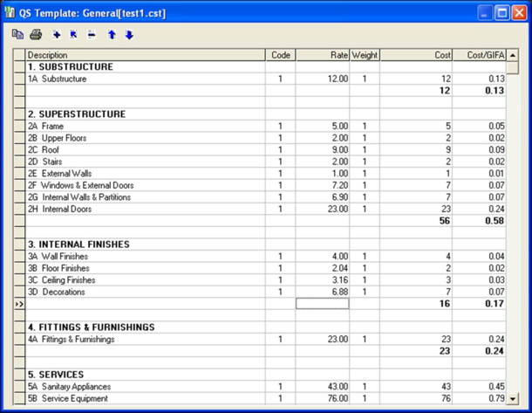Click the blue move up arrow
532x413 pixels.
(112, 35)
